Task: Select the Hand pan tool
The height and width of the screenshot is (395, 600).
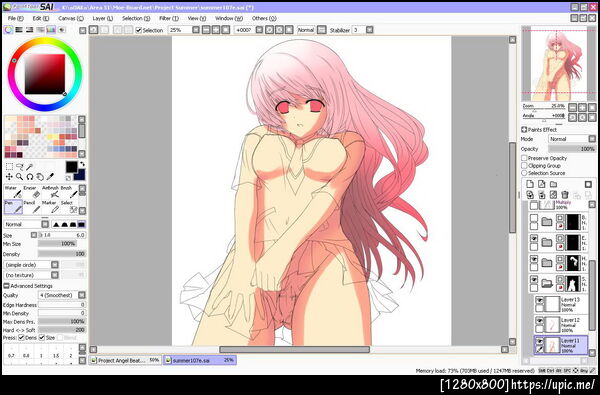Action: pyautogui.click(x=40, y=176)
